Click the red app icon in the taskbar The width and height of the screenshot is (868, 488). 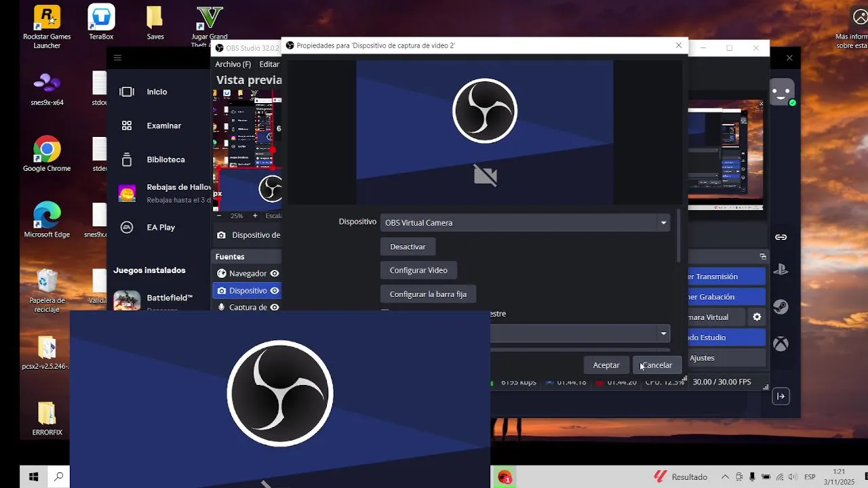click(x=504, y=477)
